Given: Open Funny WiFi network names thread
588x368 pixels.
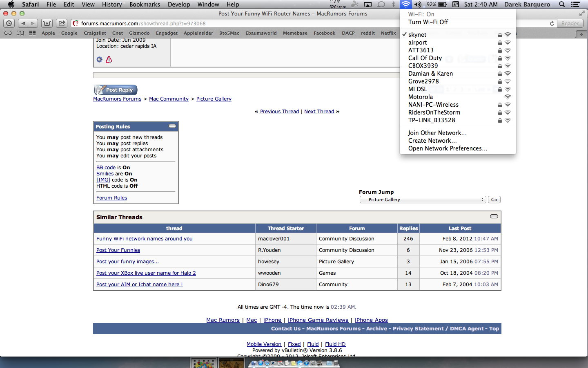Looking at the screenshot, I should coord(145,238).
